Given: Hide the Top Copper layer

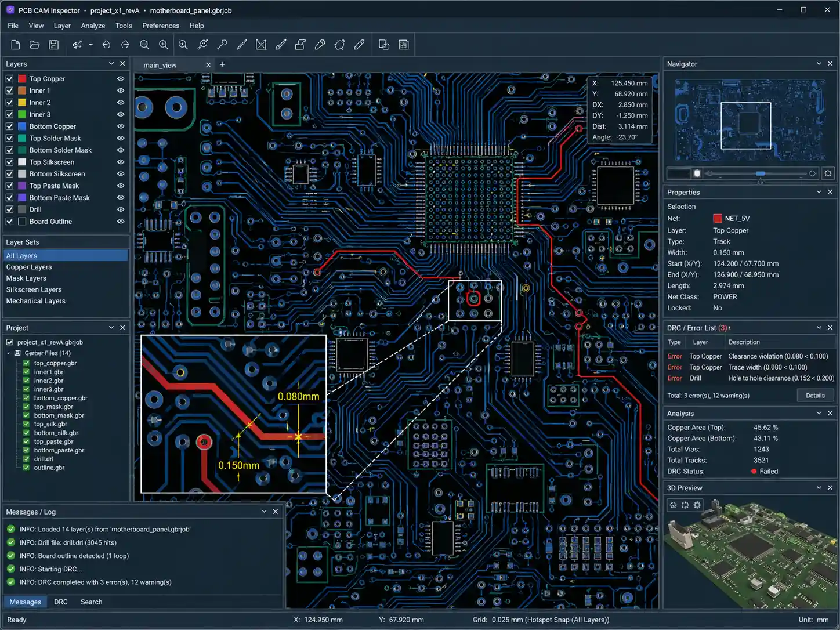Looking at the screenshot, I should tap(120, 78).
